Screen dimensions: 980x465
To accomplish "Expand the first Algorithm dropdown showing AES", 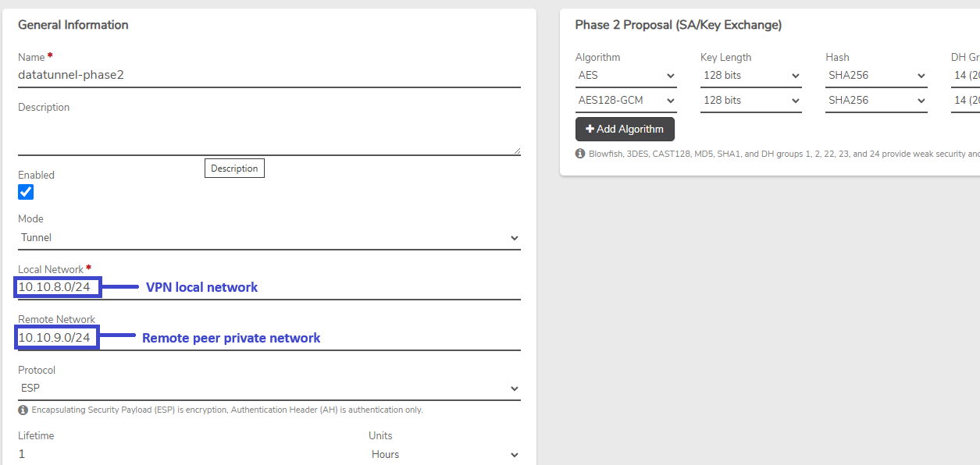I will [626, 76].
